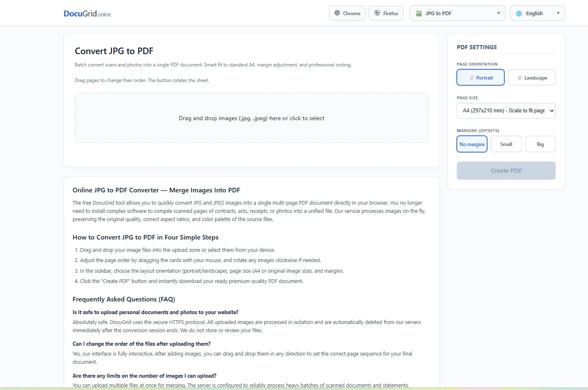Image resolution: width=588 pixels, height=390 pixels.
Task: Click the question about safe upload
Action: [x=155, y=312]
